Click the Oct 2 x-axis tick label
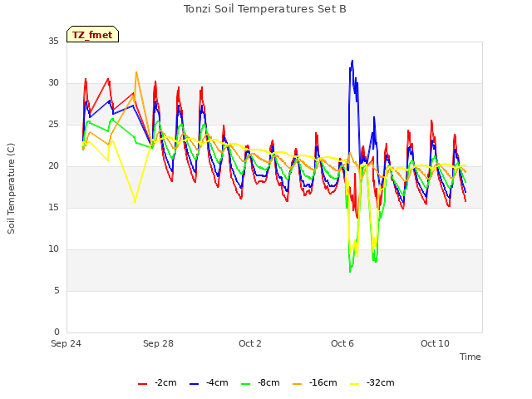This screenshot has width=532, height=399. (x=250, y=343)
